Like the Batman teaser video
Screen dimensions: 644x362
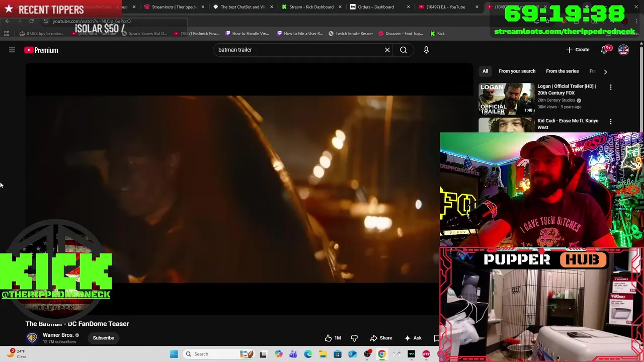coord(333,338)
